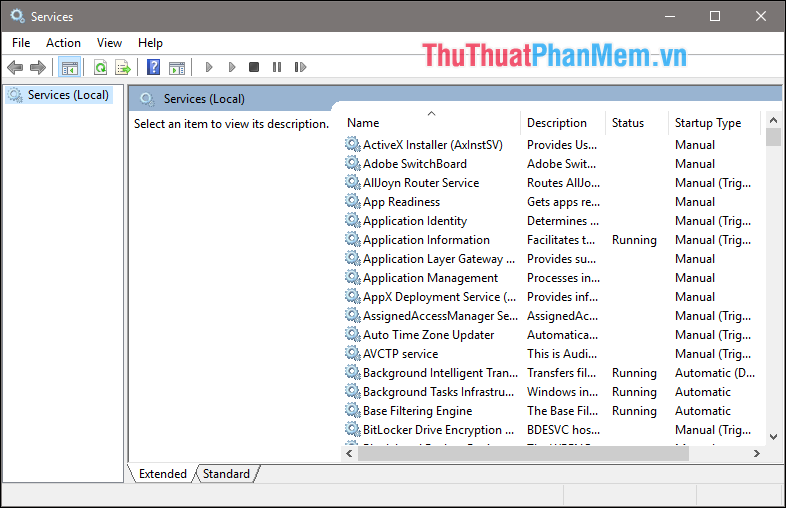
Task: Click the gear icon beside BitLocker Drive Encryption
Action: pyautogui.click(x=353, y=430)
